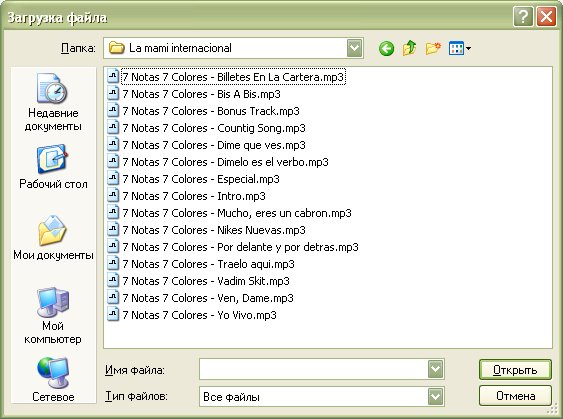Viewport: 563px width, 419px height.
Task: Select file name Ven, Dame.mp3
Action: coord(208,298)
